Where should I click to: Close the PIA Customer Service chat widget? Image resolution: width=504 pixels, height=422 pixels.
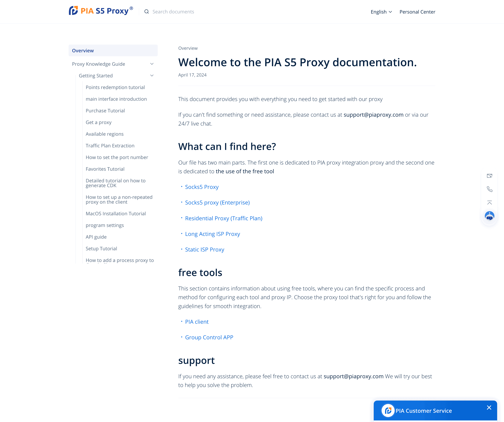pos(489,407)
